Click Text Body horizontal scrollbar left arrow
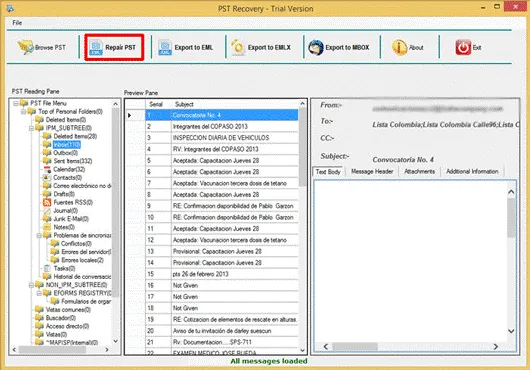Viewport: 530px width, 370px height. pyautogui.click(x=326, y=346)
